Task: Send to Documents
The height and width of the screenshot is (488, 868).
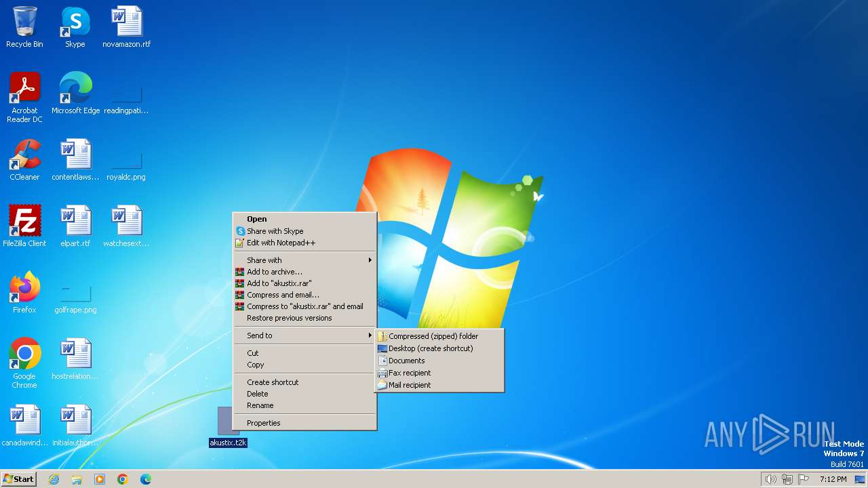Action: click(439, 361)
